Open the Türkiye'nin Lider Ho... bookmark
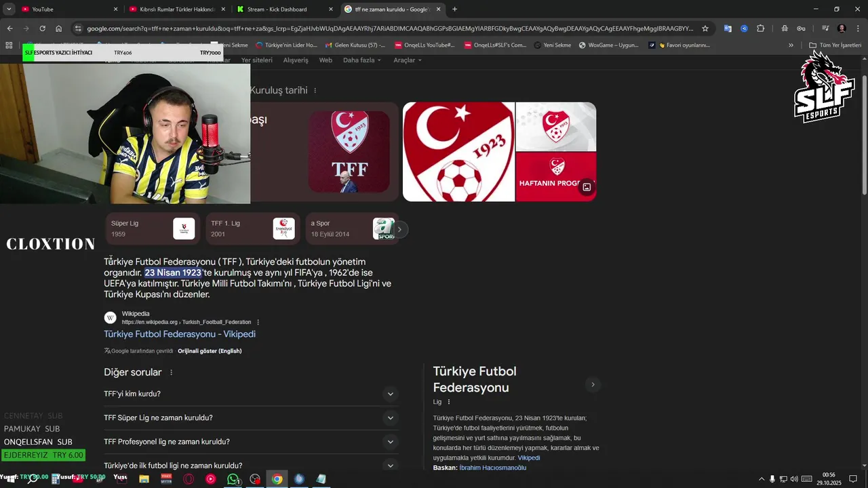This screenshot has width=868, height=488. [286, 45]
